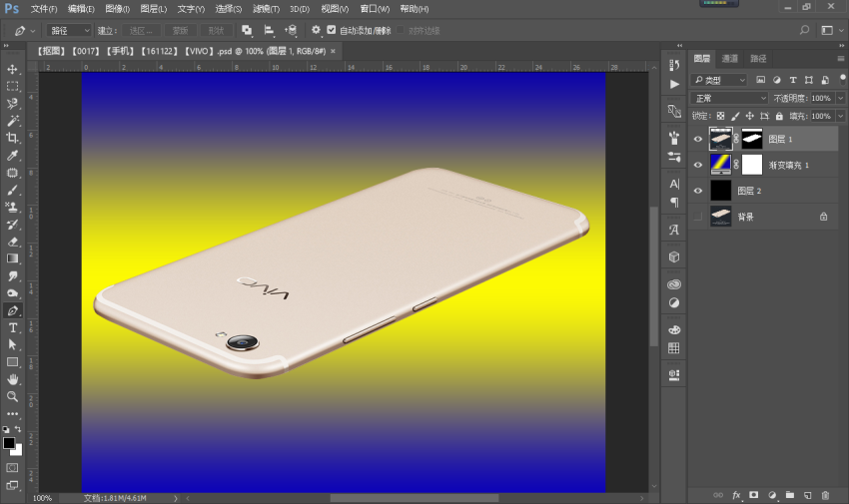Select the Hand tool
This screenshot has height=504, width=849.
pos(12,379)
